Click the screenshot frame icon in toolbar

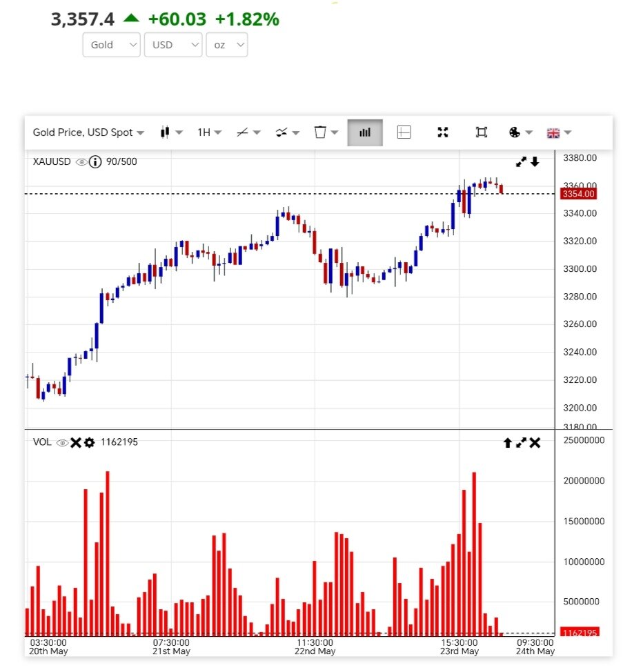pos(482,132)
